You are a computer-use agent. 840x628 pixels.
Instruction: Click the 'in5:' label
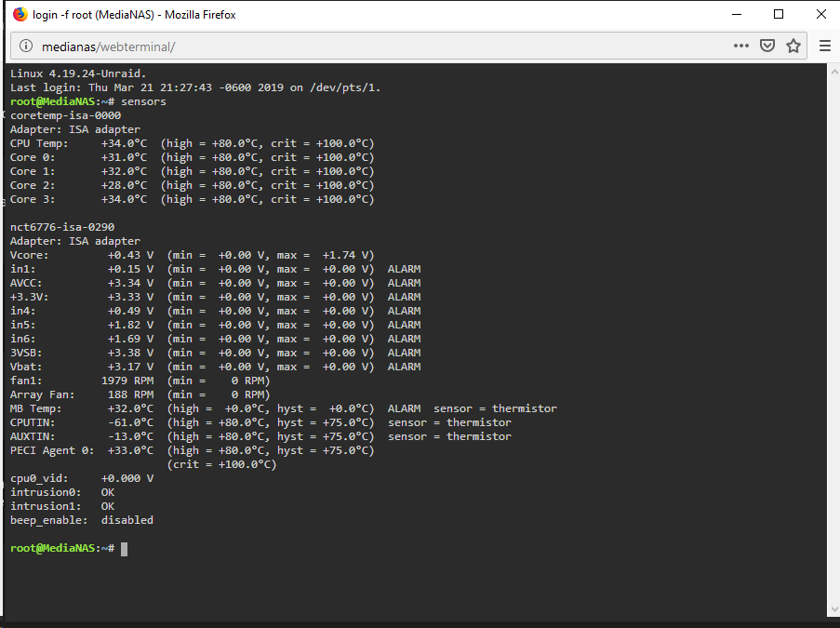click(x=23, y=325)
